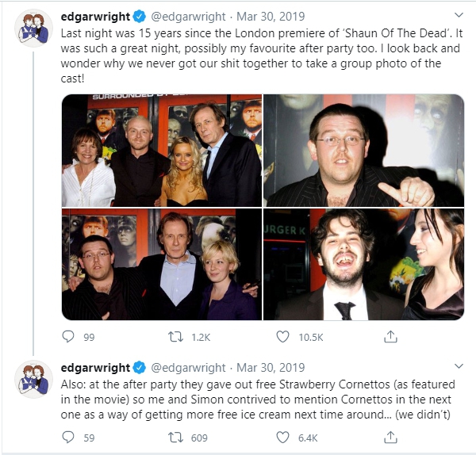Share the Strawberry Cornettos tweet
Image resolution: width=476 pixels, height=455 pixels.
pyautogui.click(x=390, y=437)
